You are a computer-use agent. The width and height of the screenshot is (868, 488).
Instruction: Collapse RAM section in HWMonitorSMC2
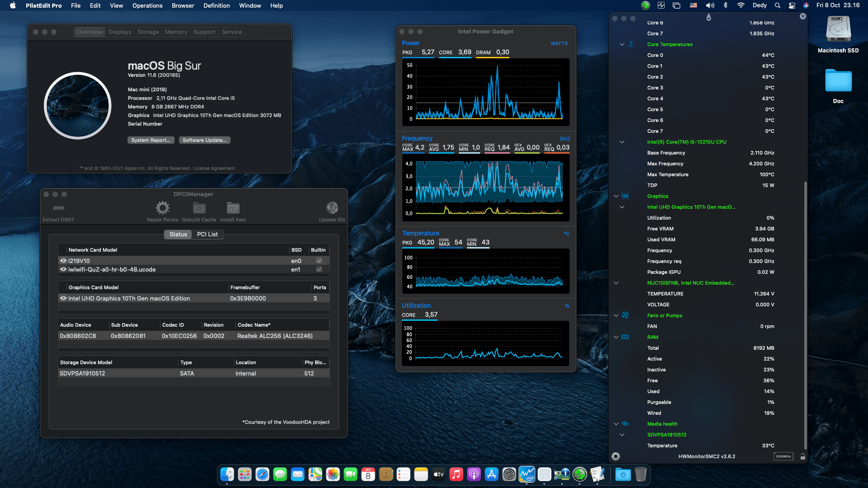616,337
